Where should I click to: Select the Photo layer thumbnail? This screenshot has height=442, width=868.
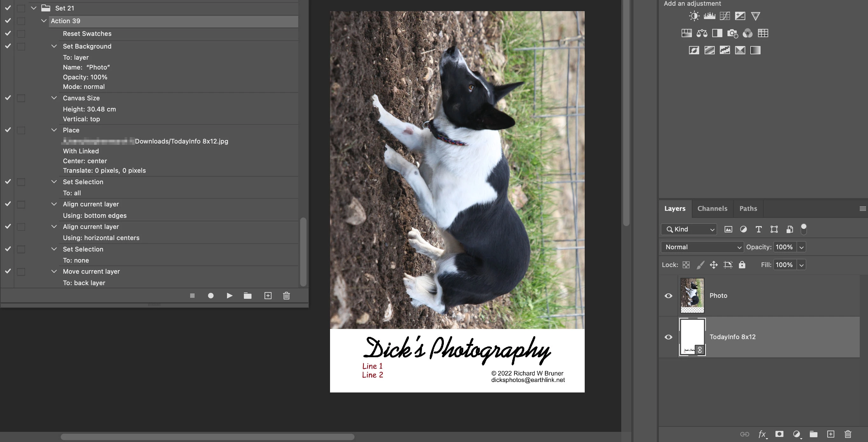[x=692, y=296]
